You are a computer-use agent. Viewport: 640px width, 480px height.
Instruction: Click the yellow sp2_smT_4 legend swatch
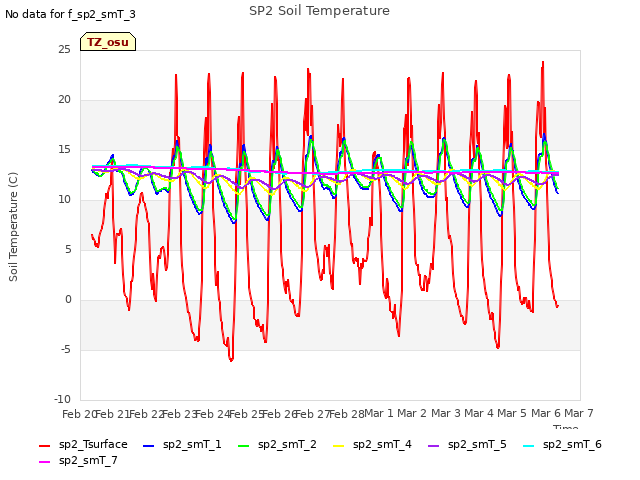[x=339, y=446]
